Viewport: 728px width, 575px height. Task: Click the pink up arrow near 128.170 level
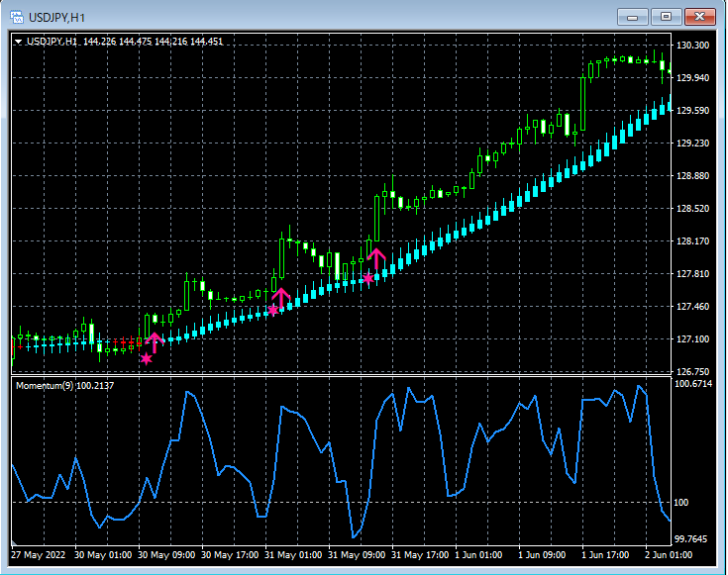tap(376, 259)
